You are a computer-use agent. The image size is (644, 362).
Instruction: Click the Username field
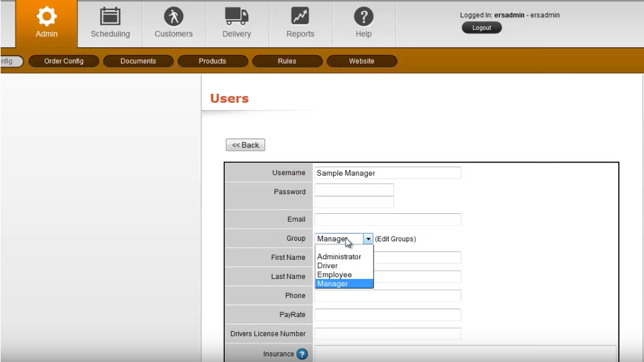click(x=387, y=173)
